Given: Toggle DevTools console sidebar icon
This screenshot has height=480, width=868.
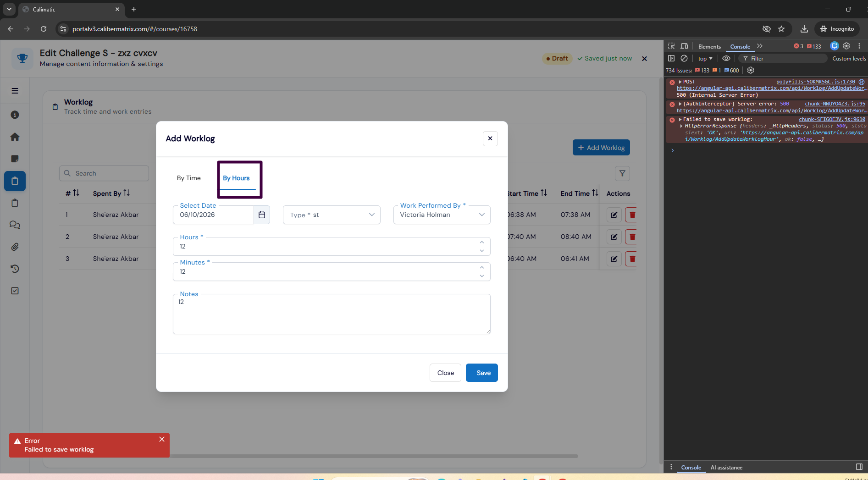Looking at the screenshot, I should 671,58.
